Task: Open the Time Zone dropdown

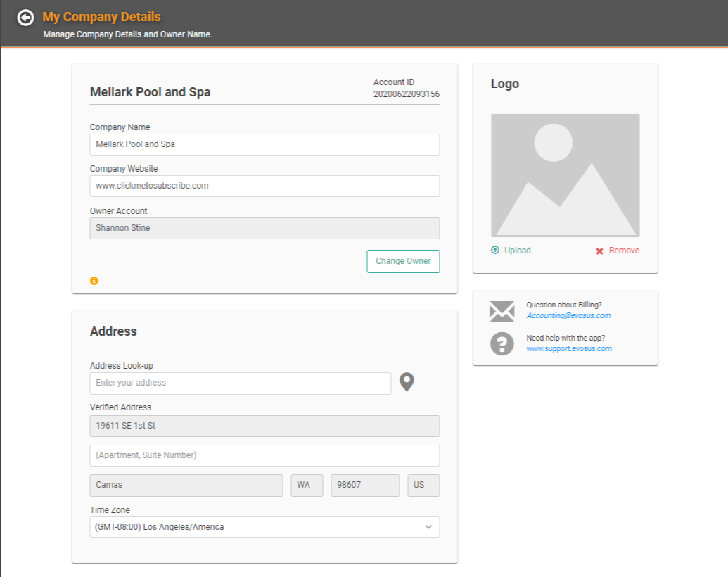Action: [264, 527]
